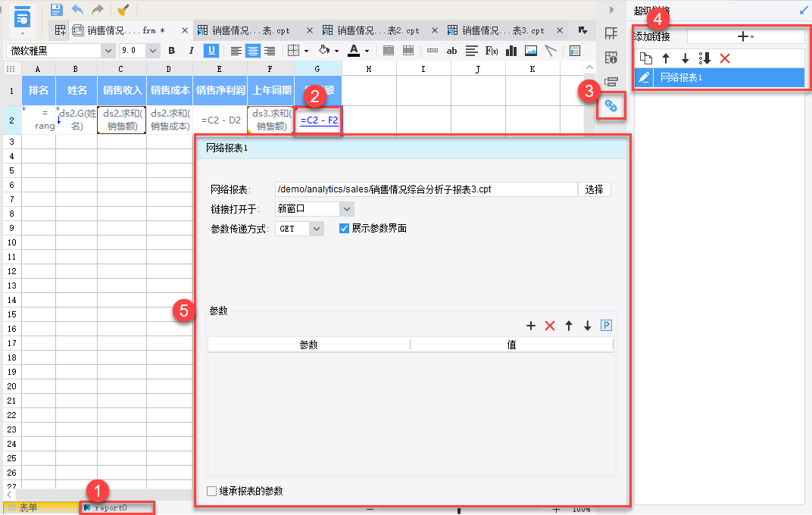The width and height of the screenshot is (812, 515).
Task: Copy the selected hyperlink entry
Action: [646, 58]
